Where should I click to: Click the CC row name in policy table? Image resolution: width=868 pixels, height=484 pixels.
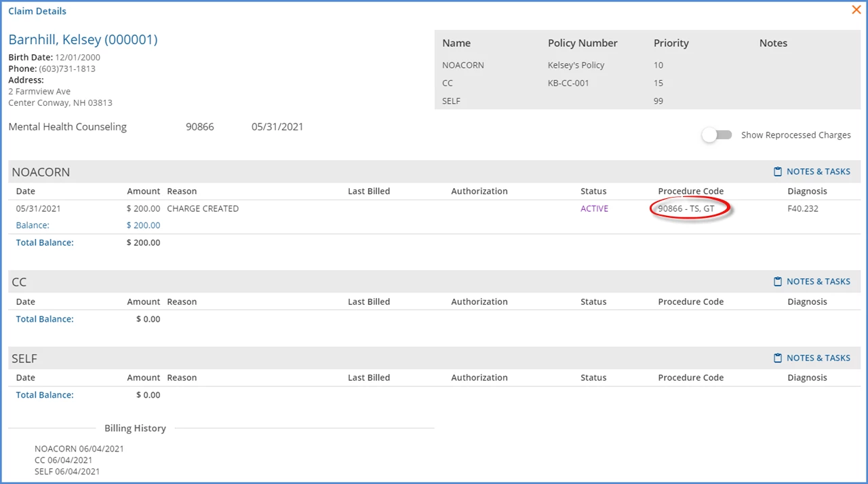point(448,83)
